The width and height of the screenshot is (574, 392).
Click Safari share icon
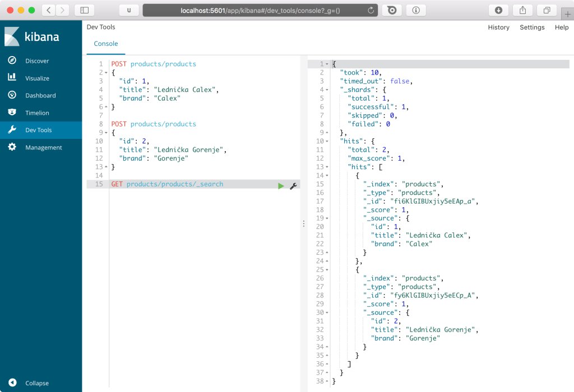[x=523, y=10]
